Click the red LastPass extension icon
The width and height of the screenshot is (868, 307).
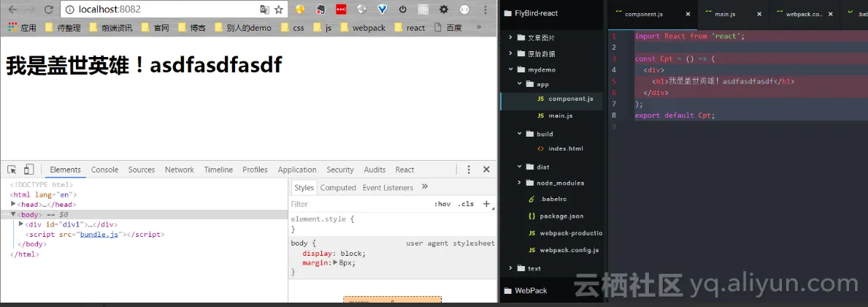[341, 10]
